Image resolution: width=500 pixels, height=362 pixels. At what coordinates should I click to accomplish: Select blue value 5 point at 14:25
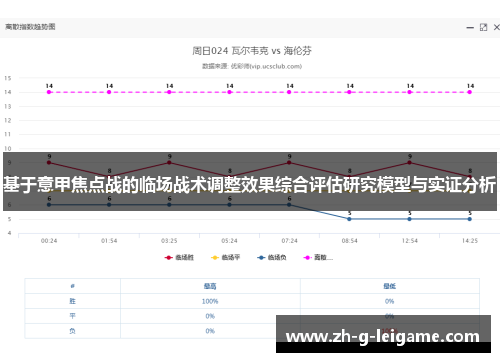(470, 219)
